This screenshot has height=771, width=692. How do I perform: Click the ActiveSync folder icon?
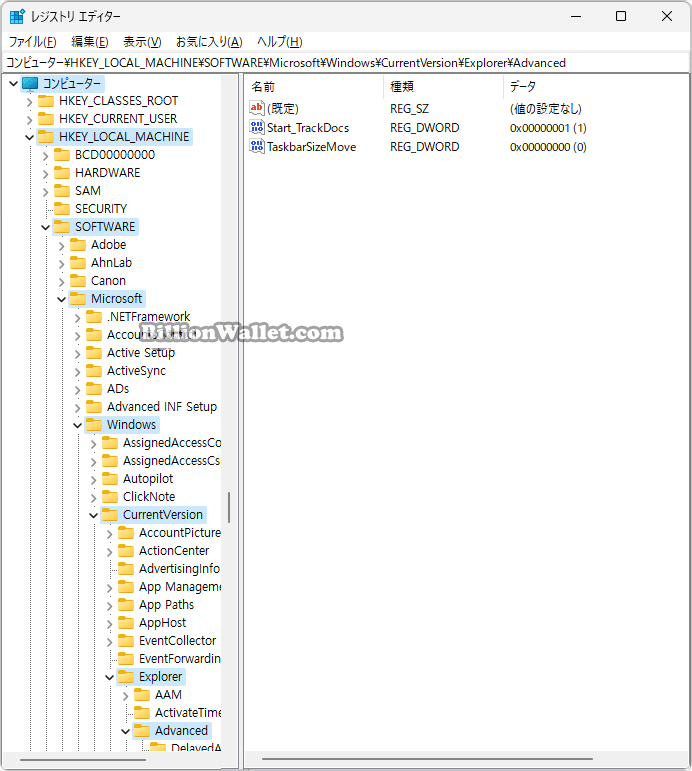click(94, 371)
